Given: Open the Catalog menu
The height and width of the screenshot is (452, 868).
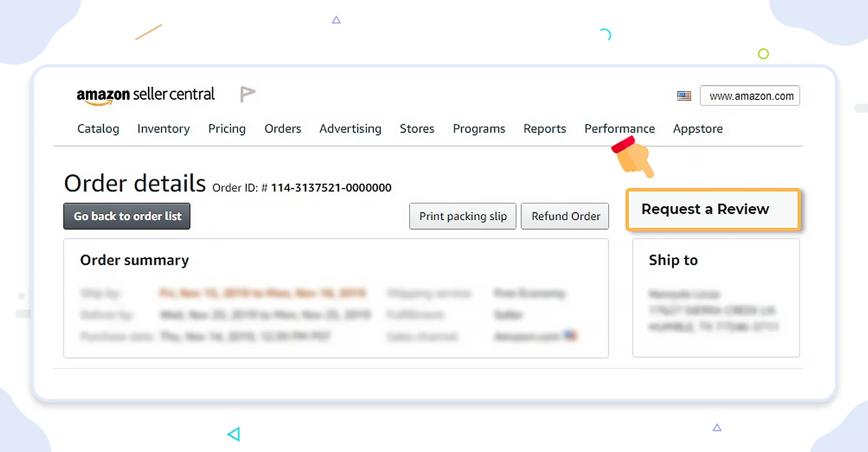Looking at the screenshot, I should click(98, 129).
